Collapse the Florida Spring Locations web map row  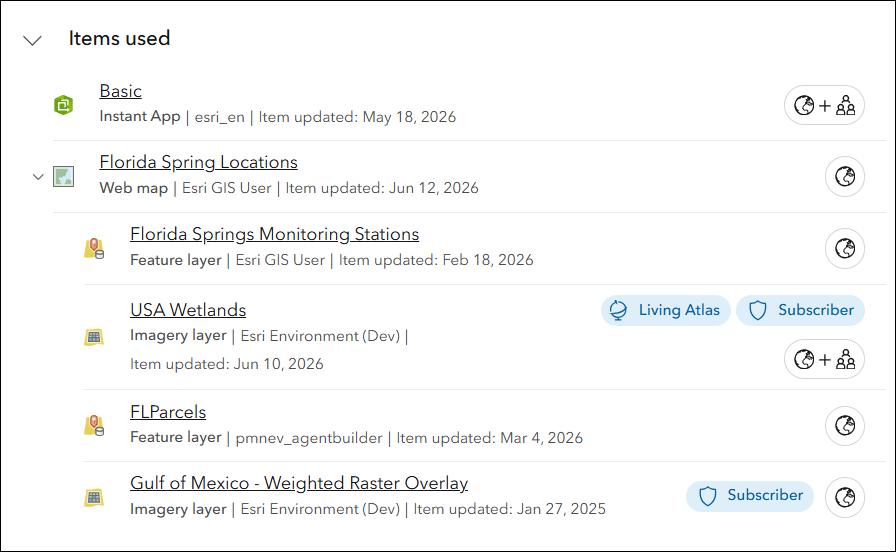[x=38, y=177]
